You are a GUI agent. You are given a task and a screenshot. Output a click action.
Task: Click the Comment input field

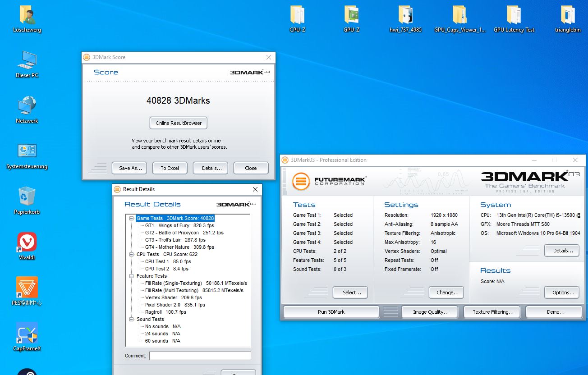[x=200, y=356]
